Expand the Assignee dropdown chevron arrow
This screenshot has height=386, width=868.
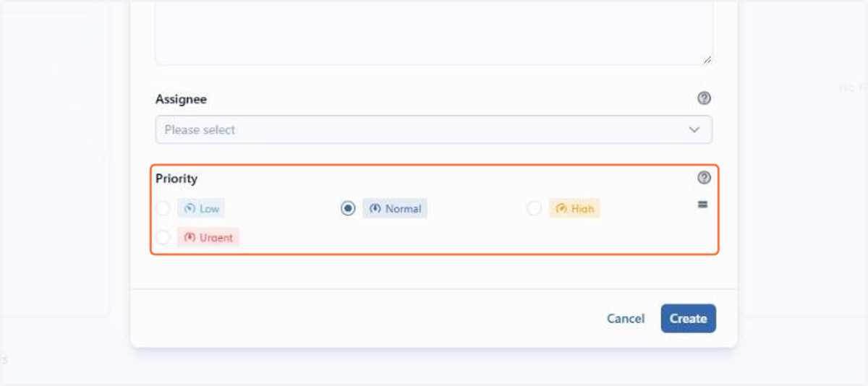point(694,130)
